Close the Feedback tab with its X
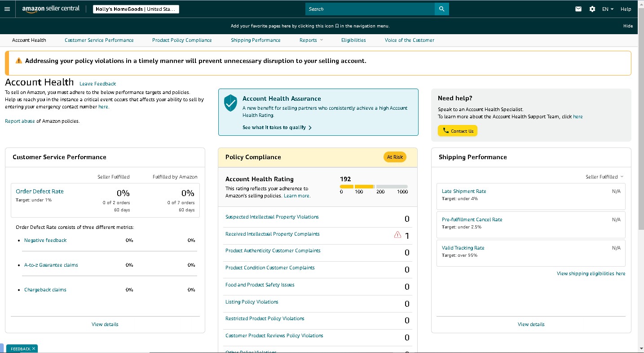 [x=34, y=349]
